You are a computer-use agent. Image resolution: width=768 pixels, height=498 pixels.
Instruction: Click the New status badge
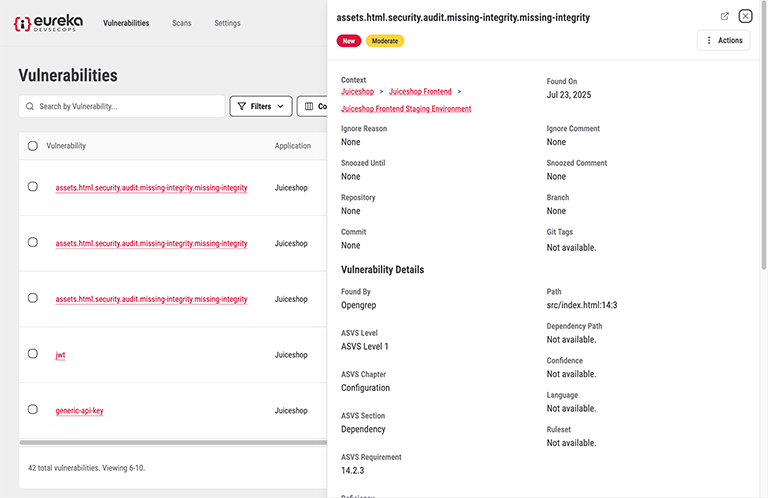pyautogui.click(x=349, y=41)
